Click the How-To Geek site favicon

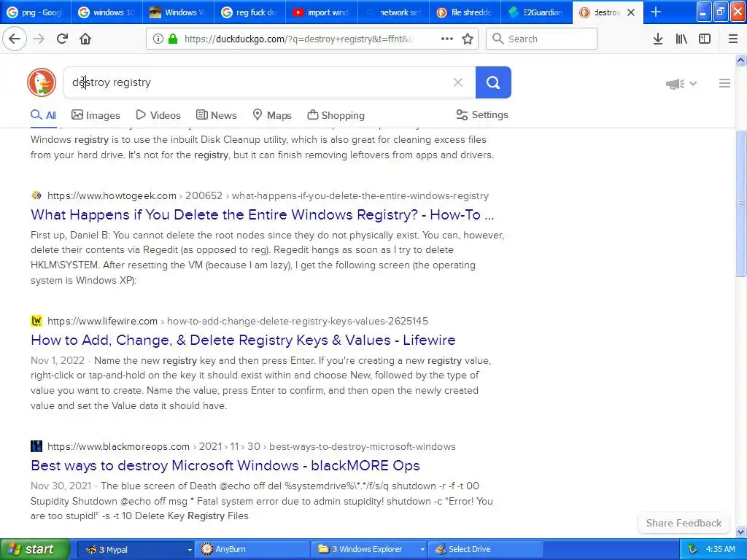(36, 195)
